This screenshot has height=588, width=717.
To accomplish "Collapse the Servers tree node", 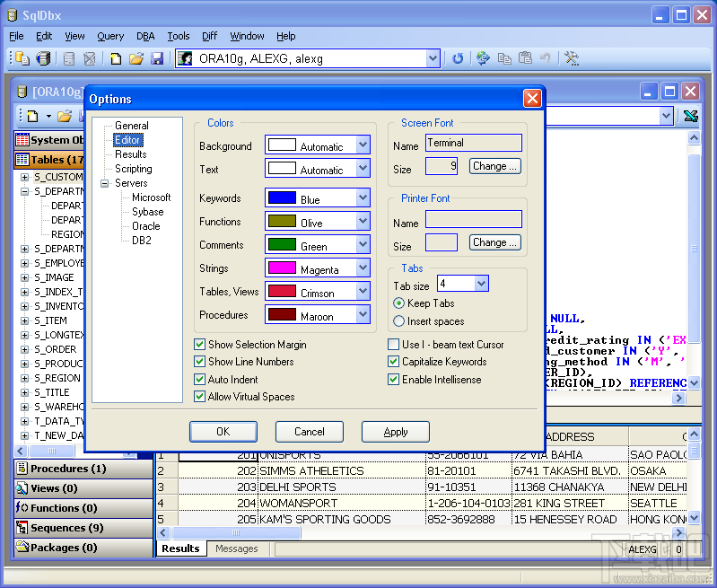I will pyautogui.click(x=105, y=183).
